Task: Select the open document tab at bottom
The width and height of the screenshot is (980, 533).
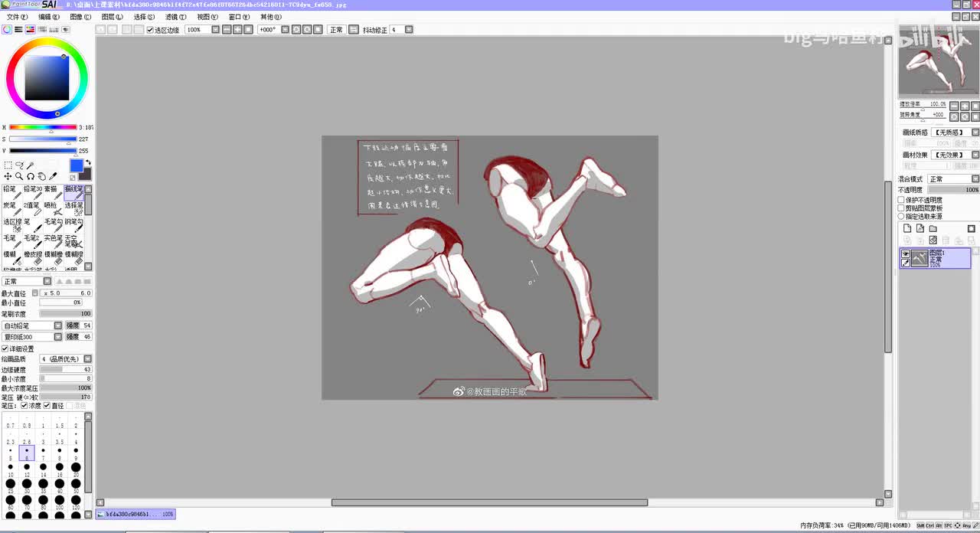Action: (136, 514)
